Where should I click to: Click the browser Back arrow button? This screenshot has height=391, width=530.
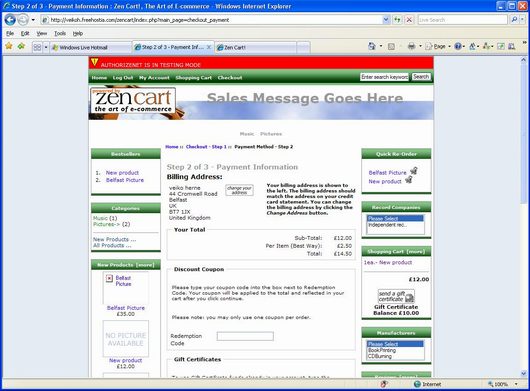click(10, 20)
